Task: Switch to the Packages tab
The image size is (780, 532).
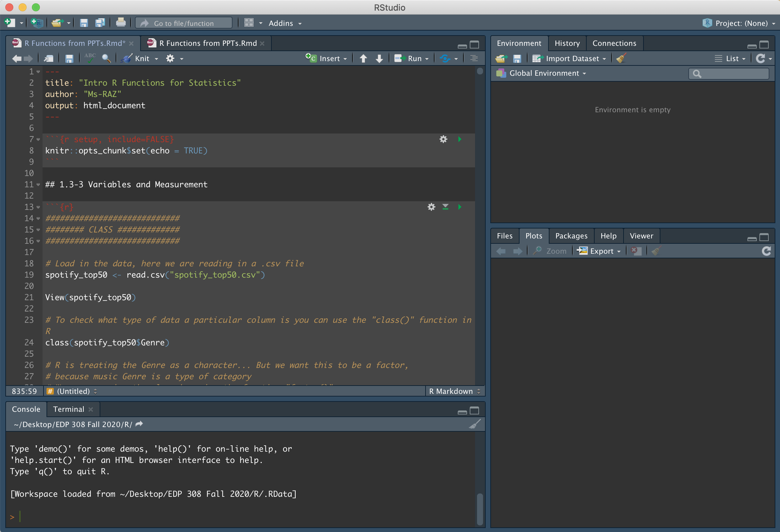Action: (571, 236)
